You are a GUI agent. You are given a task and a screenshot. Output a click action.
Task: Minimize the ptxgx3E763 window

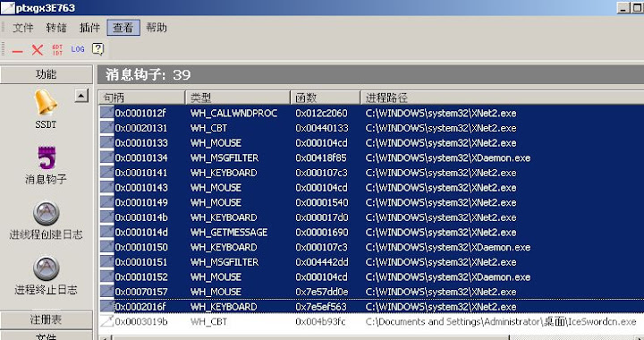click(x=623, y=7)
